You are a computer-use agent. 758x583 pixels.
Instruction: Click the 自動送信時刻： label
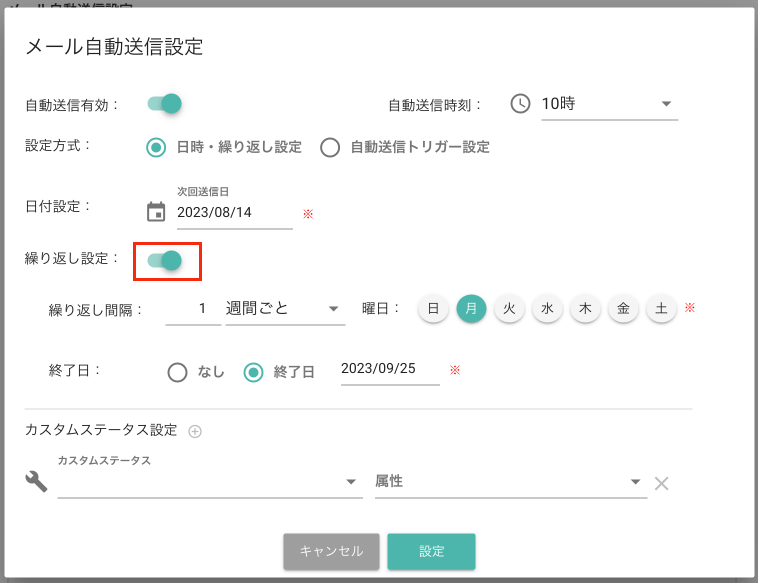pos(436,105)
